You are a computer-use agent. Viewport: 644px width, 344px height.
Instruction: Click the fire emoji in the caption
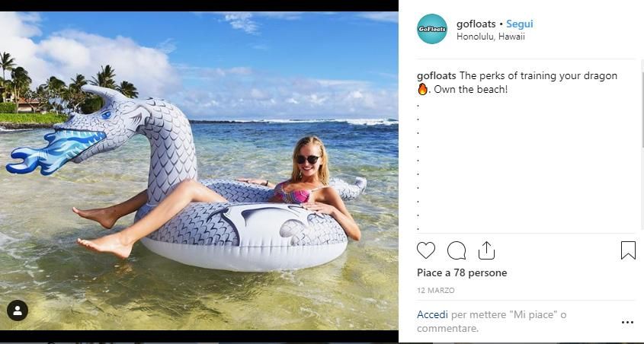(423, 89)
